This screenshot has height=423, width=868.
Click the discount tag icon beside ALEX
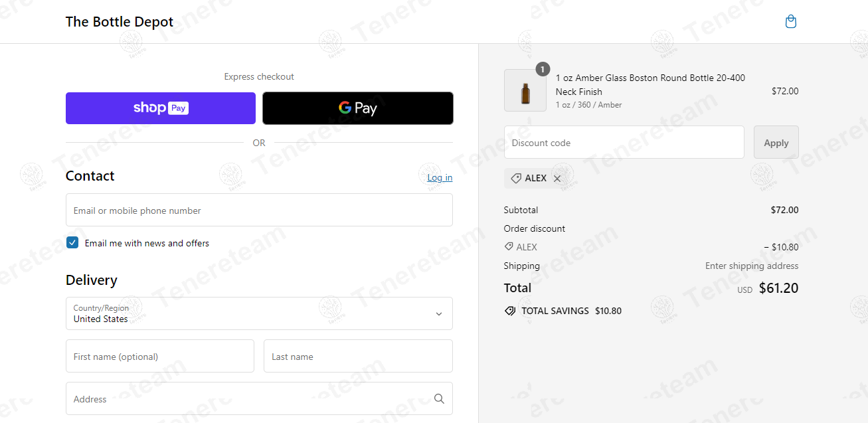(515, 179)
